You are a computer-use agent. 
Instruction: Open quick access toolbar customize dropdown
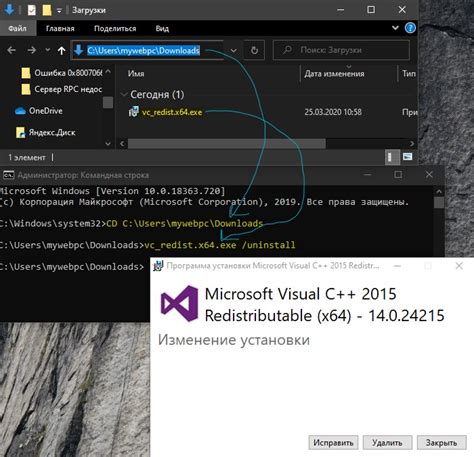[x=59, y=11]
